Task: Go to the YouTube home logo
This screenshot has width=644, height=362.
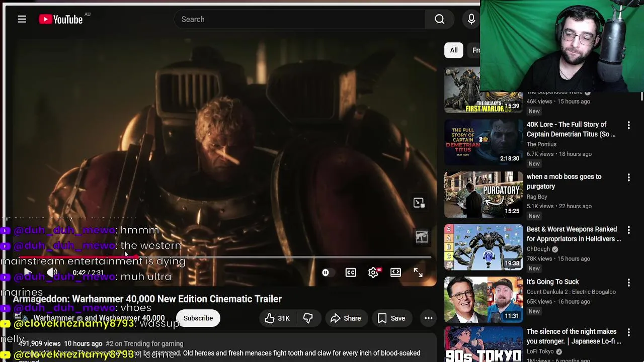Action: (x=61, y=19)
